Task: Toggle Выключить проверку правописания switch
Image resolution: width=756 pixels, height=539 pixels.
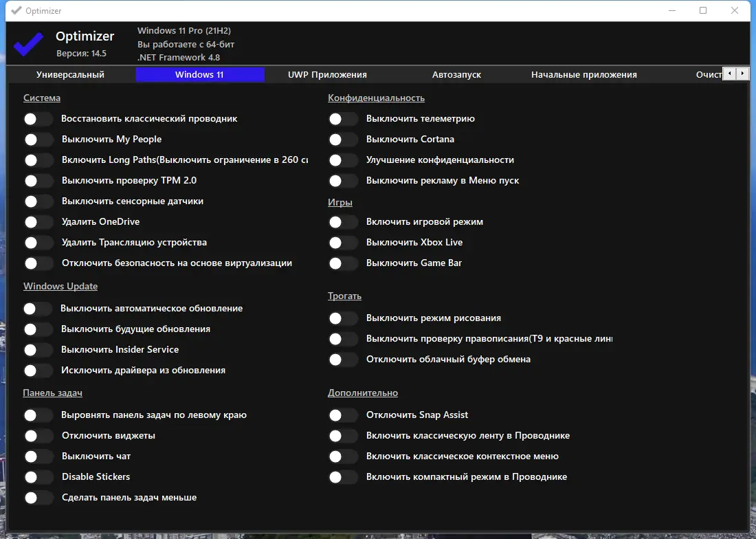Action: [343, 339]
